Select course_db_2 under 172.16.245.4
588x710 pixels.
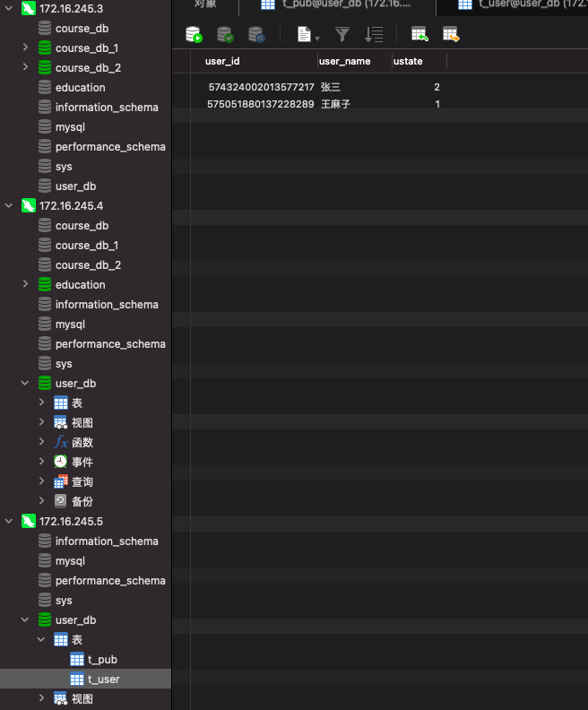pyautogui.click(x=88, y=264)
